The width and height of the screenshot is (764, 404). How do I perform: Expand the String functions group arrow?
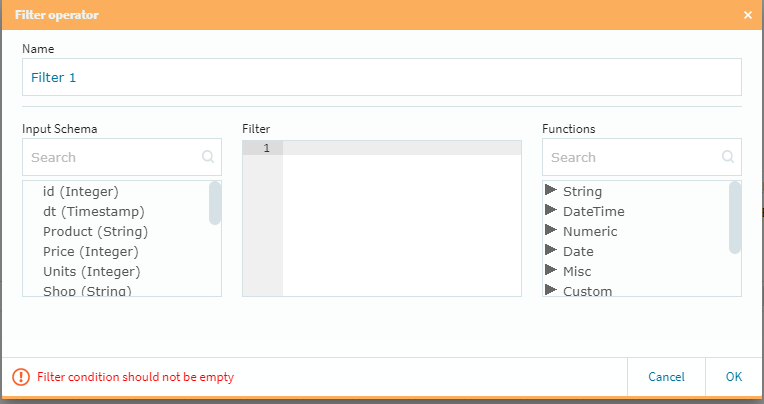coord(551,190)
